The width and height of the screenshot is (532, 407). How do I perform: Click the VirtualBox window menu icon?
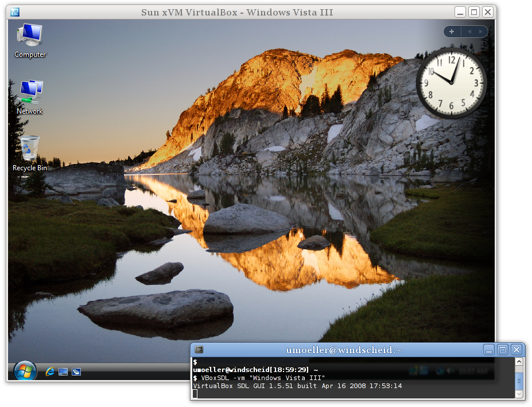pyautogui.click(x=15, y=12)
